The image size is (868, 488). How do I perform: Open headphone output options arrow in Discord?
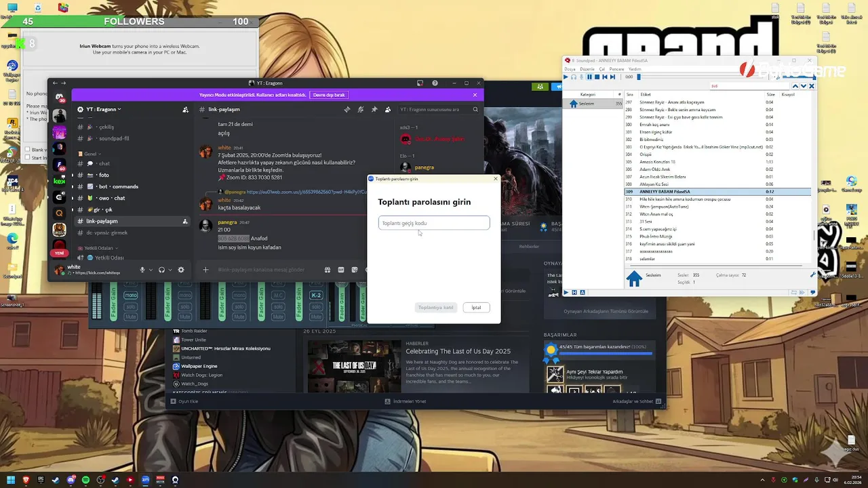click(170, 270)
